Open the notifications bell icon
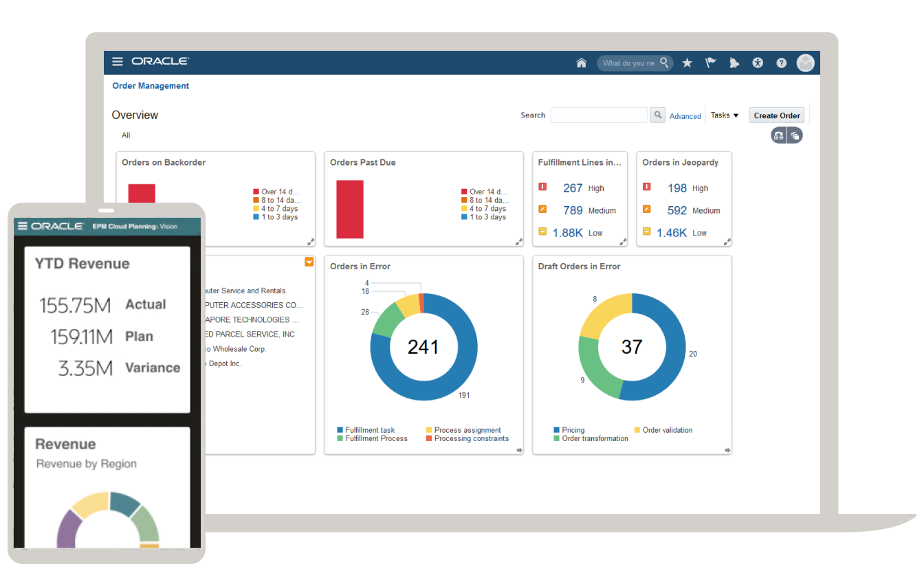This screenshot has width=924, height=564. pyautogui.click(x=734, y=63)
